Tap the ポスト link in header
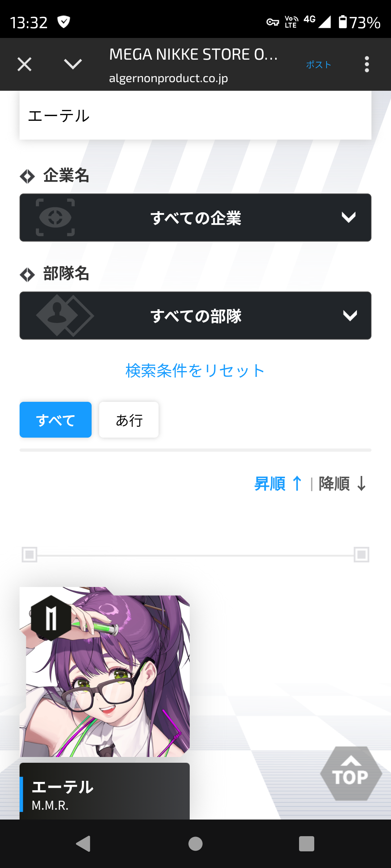The image size is (391, 868). click(x=319, y=65)
